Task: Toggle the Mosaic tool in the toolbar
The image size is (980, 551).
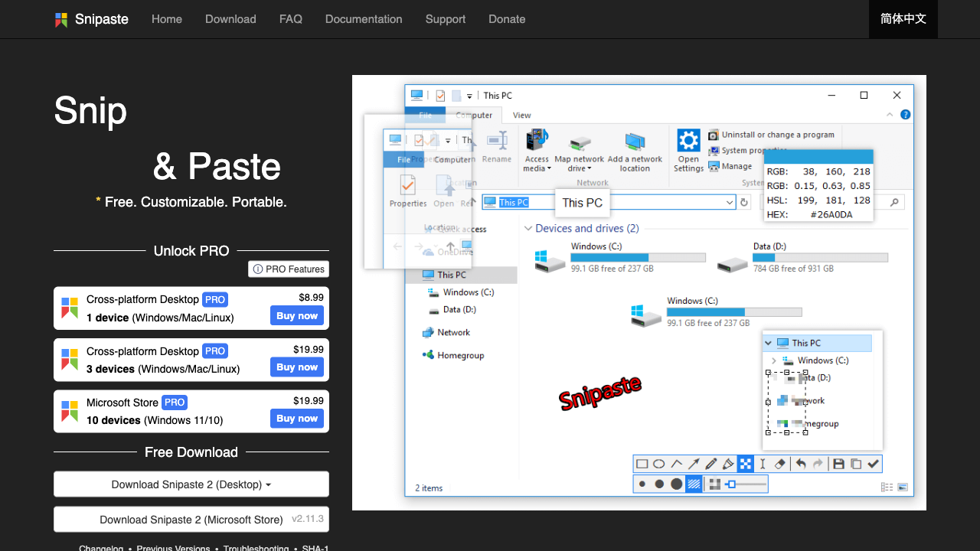Action: pos(745,464)
